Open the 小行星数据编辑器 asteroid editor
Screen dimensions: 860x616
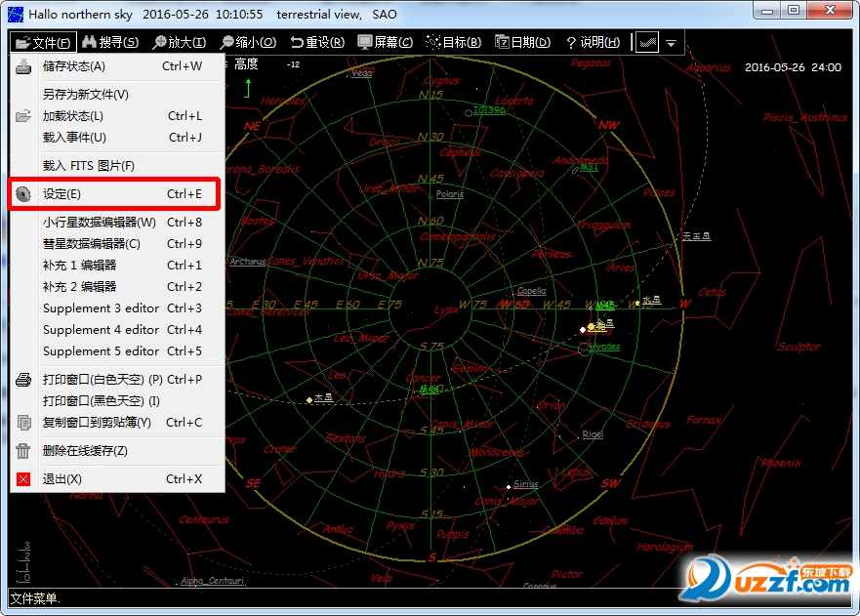100,223
